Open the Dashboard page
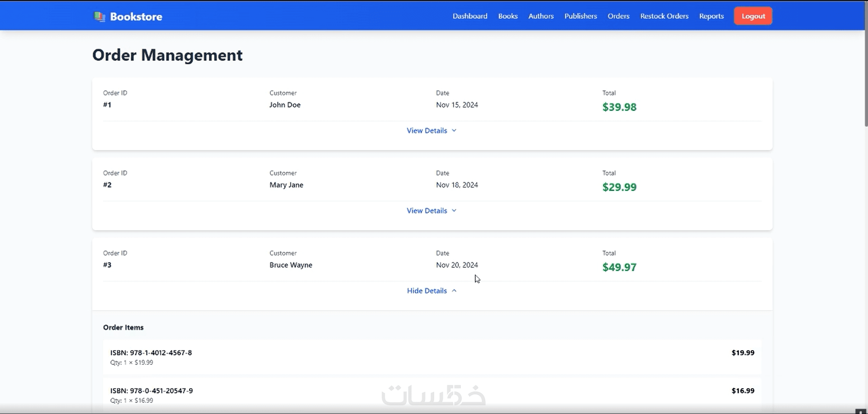Viewport: 868px width, 414px height. (470, 16)
